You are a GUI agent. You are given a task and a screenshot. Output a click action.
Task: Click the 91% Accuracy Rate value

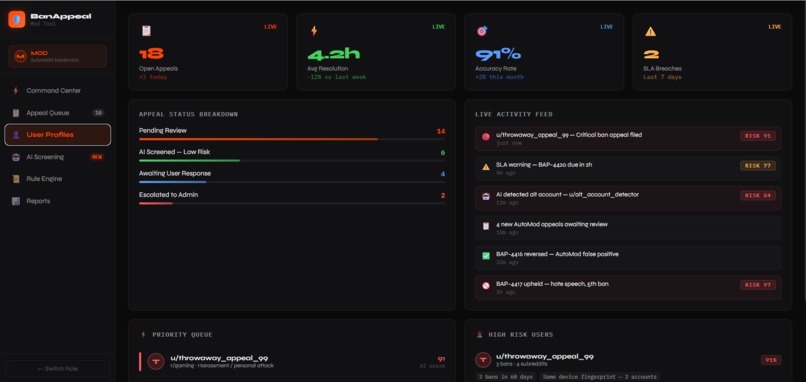coord(498,53)
